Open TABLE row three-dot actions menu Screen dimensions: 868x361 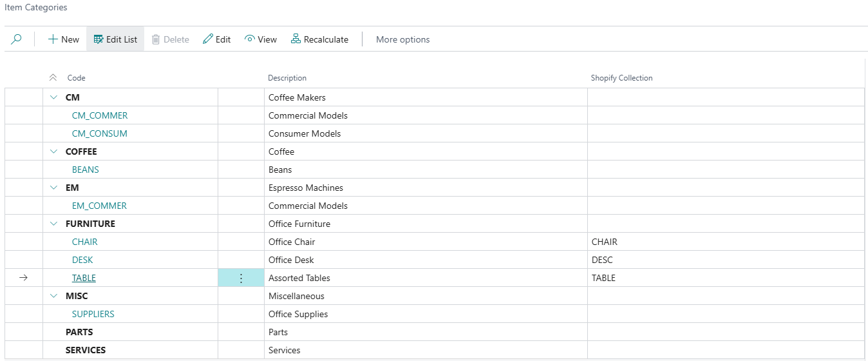pyautogui.click(x=241, y=278)
